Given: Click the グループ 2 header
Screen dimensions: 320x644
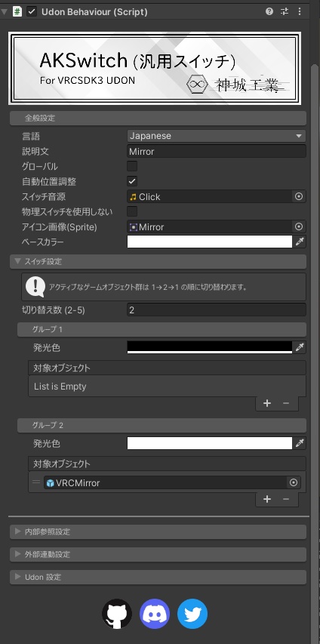Looking at the screenshot, I should (x=162, y=426).
